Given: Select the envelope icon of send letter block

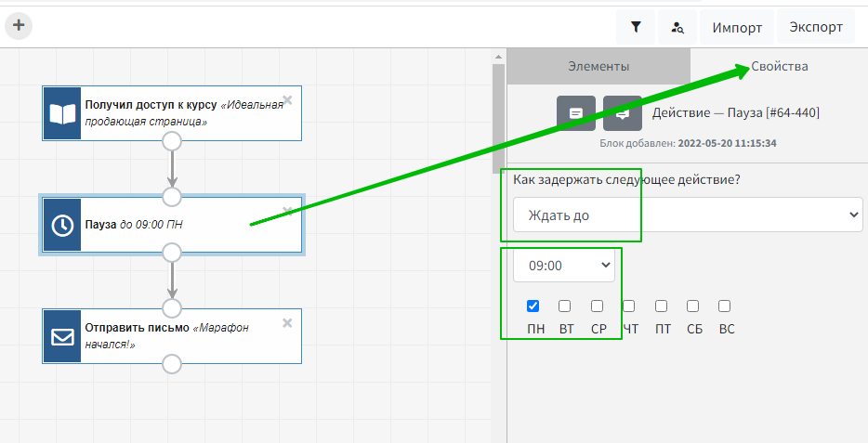Looking at the screenshot, I should click(62, 336).
